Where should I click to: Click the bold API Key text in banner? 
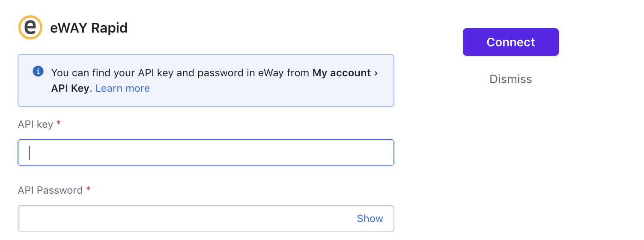(x=70, y=88)
